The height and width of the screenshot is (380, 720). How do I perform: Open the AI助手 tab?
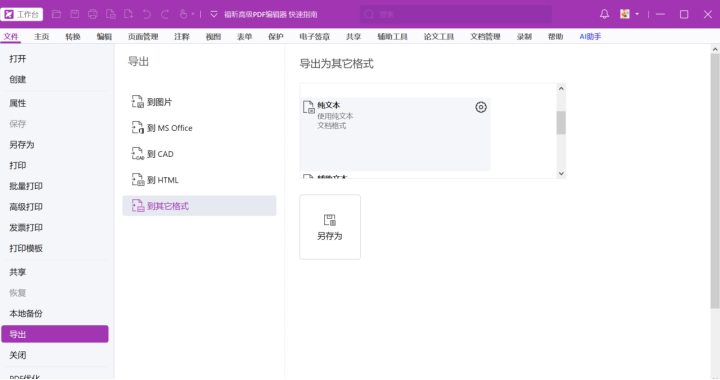click(x=590, y=37)
